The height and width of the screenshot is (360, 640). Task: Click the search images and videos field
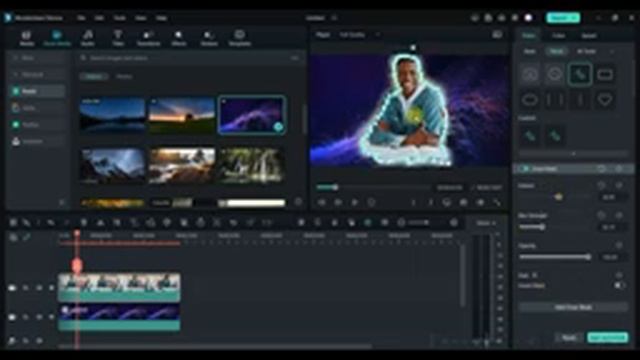click(x=184, y=58)
